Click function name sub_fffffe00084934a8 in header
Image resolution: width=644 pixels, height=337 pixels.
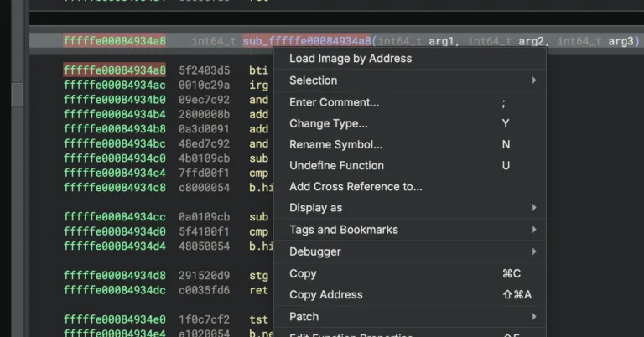click(x=307, y=41)
